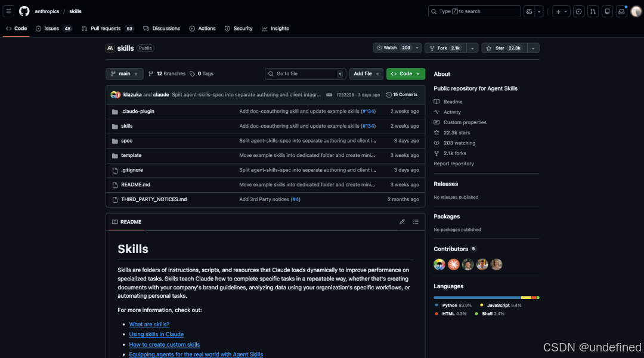
Task: Select the JavaScript 9.4% language entry
Action: point(501,305)
